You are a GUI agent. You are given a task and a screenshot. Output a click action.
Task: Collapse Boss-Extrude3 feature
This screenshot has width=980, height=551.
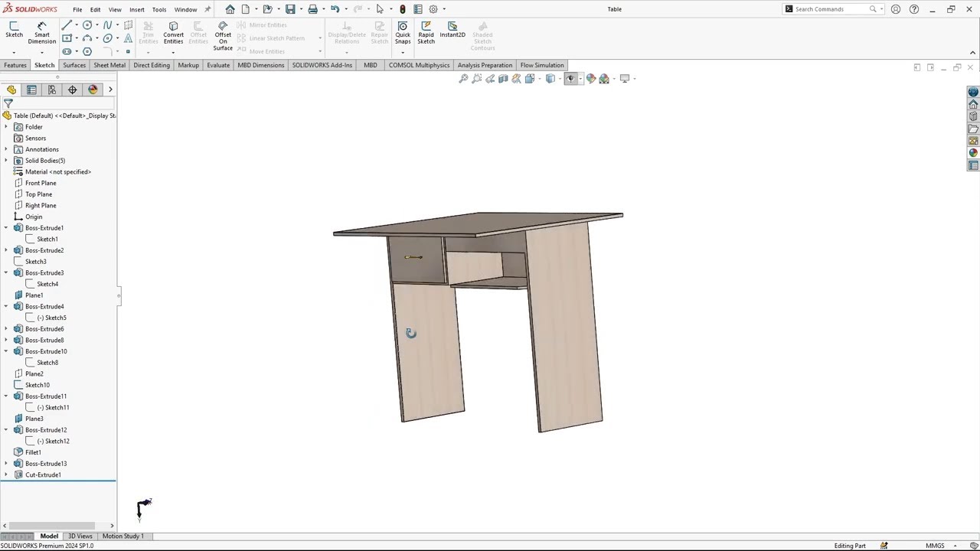(6, 272)
